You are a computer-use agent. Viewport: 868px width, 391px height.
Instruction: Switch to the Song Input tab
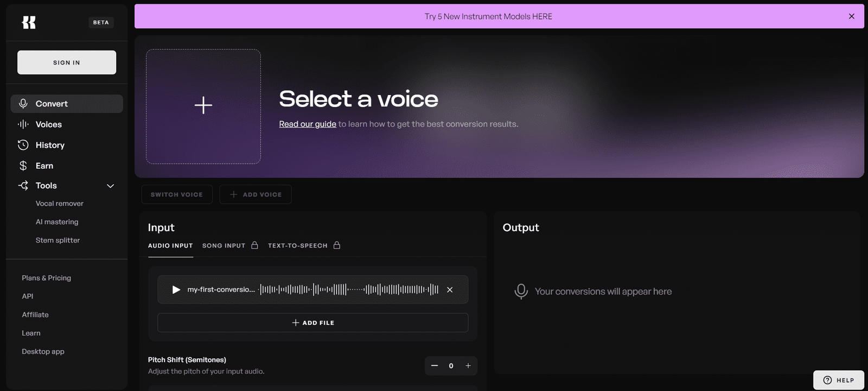[x=224, y=245]
